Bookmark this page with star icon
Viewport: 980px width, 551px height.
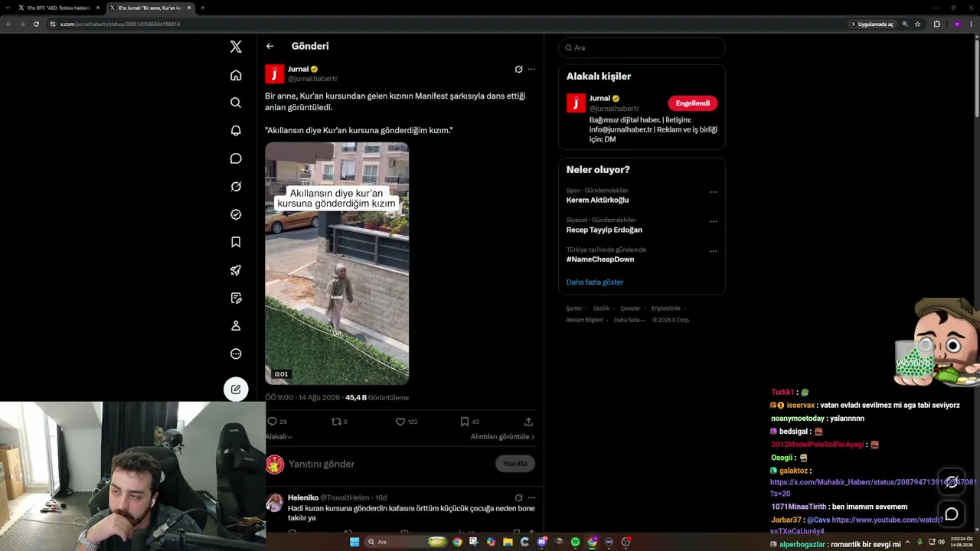[x=917, y=24]
